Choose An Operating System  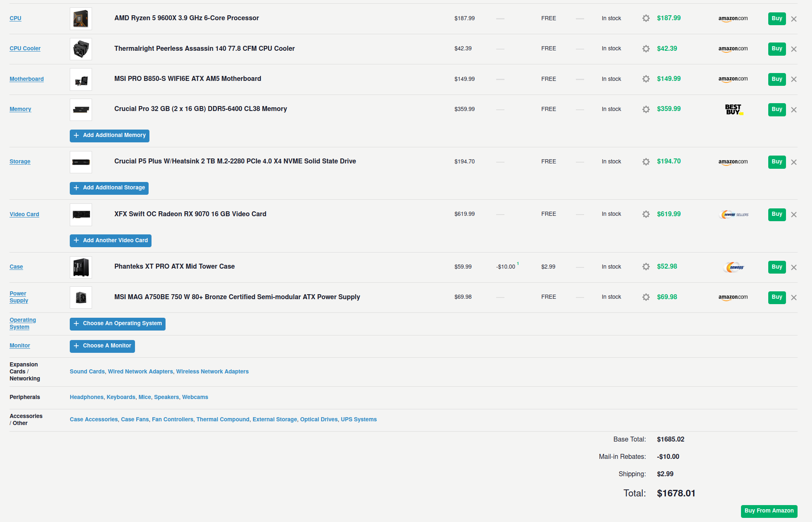click(117, 324)
